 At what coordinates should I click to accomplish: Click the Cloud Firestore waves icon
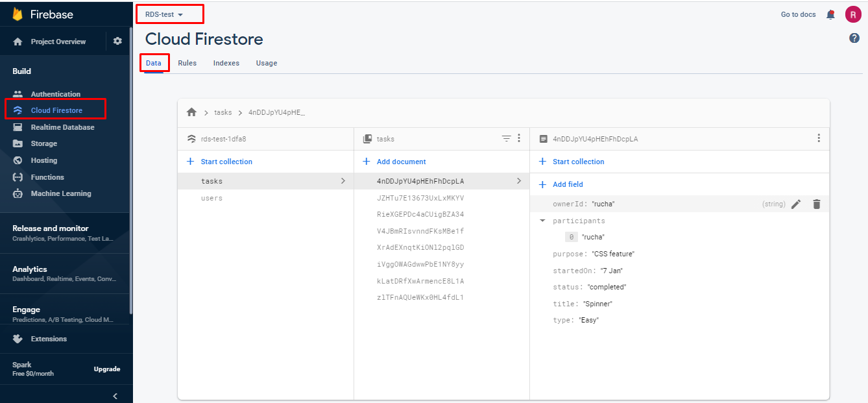pos(18,110)
